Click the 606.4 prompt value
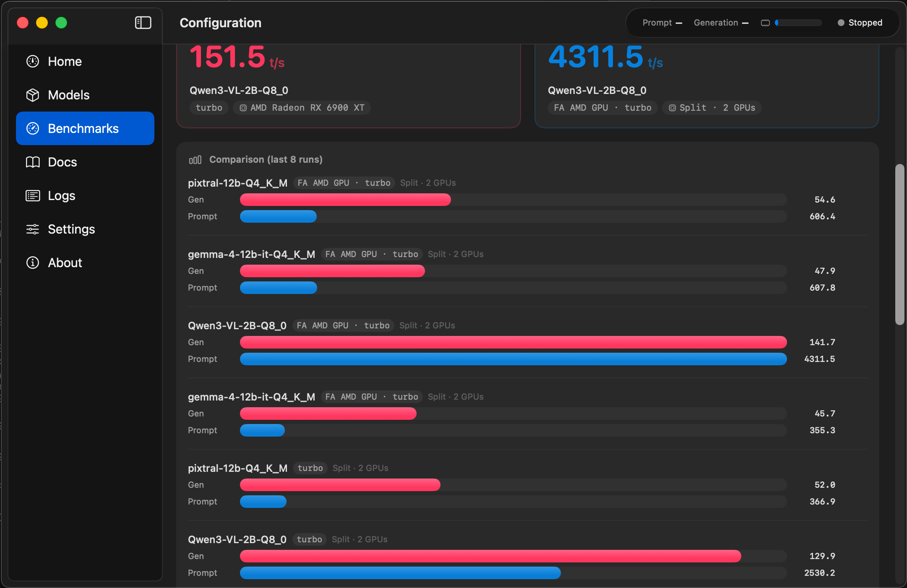Screen dimensions: 907x588 [x=822, y=216]
